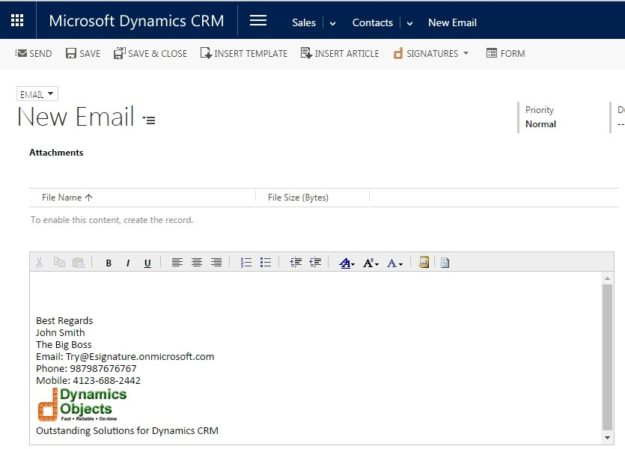This screenshot has height=449, width=625.
Task: Click the editor scrollbar up arrow
Action: (x=607, y=278)
